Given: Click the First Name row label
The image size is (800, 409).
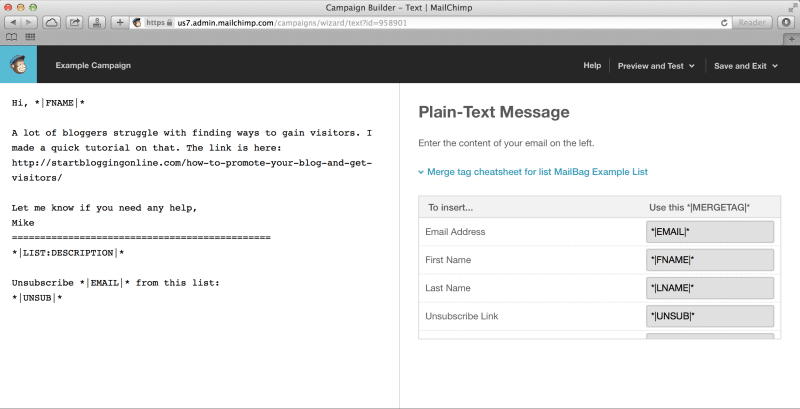Looking at the screenshot, I should 448,260.
